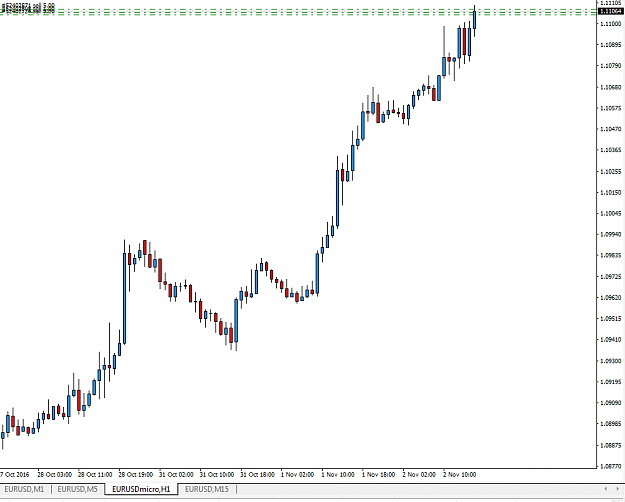
Task: Click the 1 Nov 18:00 time label
Action: point(378,474)
